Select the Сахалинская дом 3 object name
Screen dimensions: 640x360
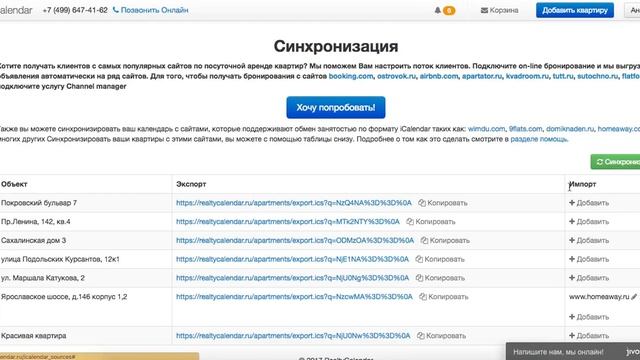[x=33, y=240]
